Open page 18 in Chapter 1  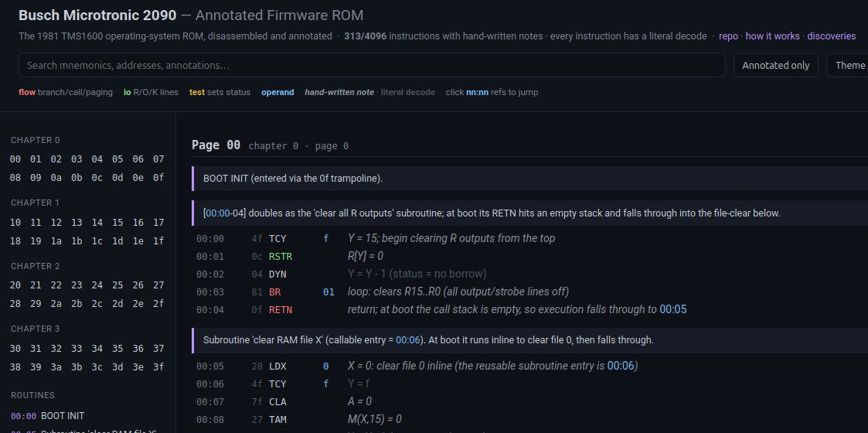(15, 241)
